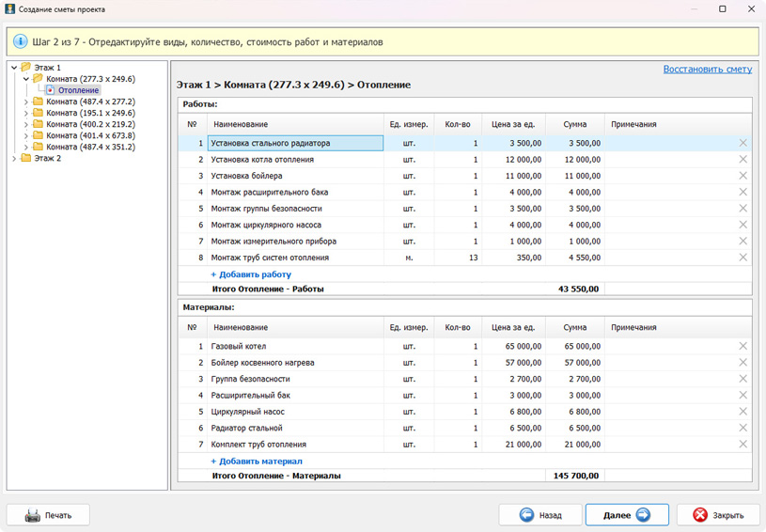The width and height of the screenshot is (766, 532).
Task: Select 'Комната (195.1 x 249.6)' in tree
Action: tap(90, 113)
